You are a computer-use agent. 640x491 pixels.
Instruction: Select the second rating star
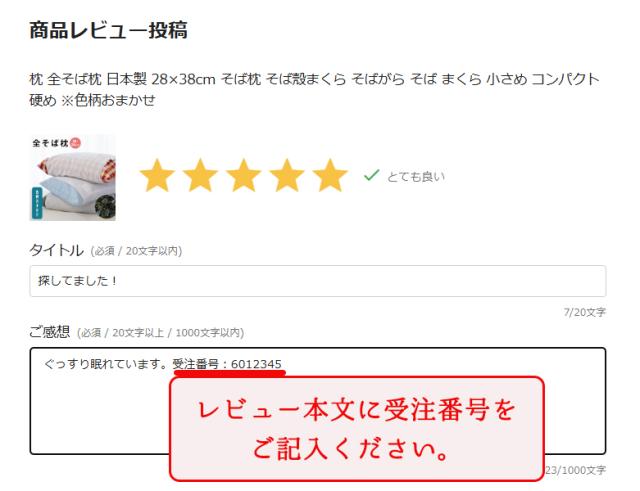pyautogui.click(x=200, y=176)
